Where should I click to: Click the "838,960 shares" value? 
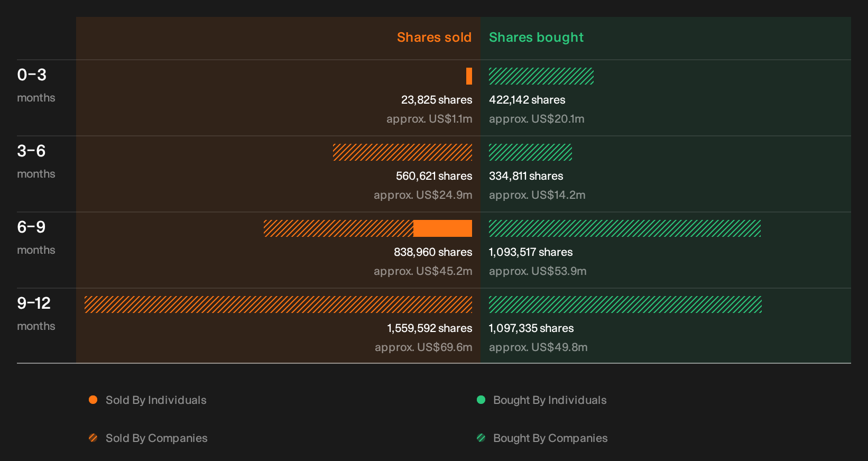pos(433,252)
